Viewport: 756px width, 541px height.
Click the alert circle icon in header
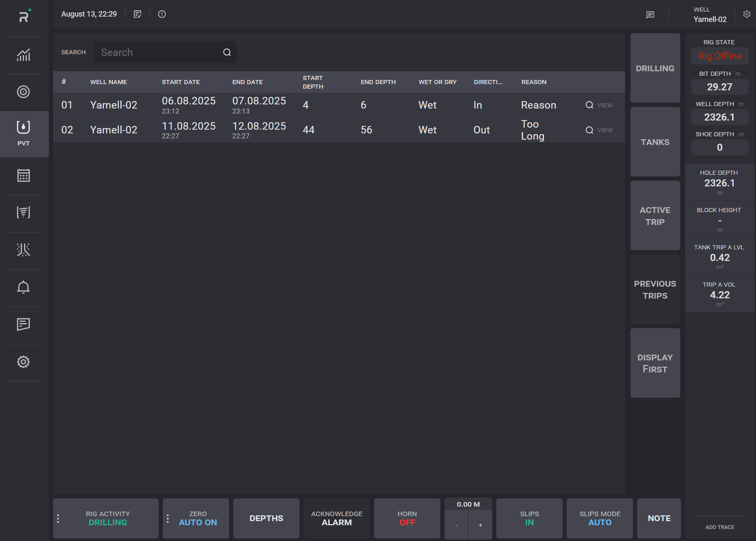coord(162,14)
